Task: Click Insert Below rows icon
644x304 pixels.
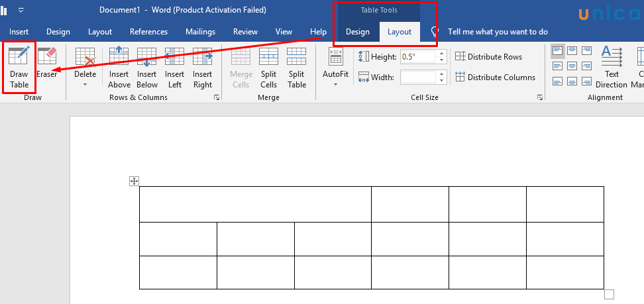Action: (x=147, y=68)
